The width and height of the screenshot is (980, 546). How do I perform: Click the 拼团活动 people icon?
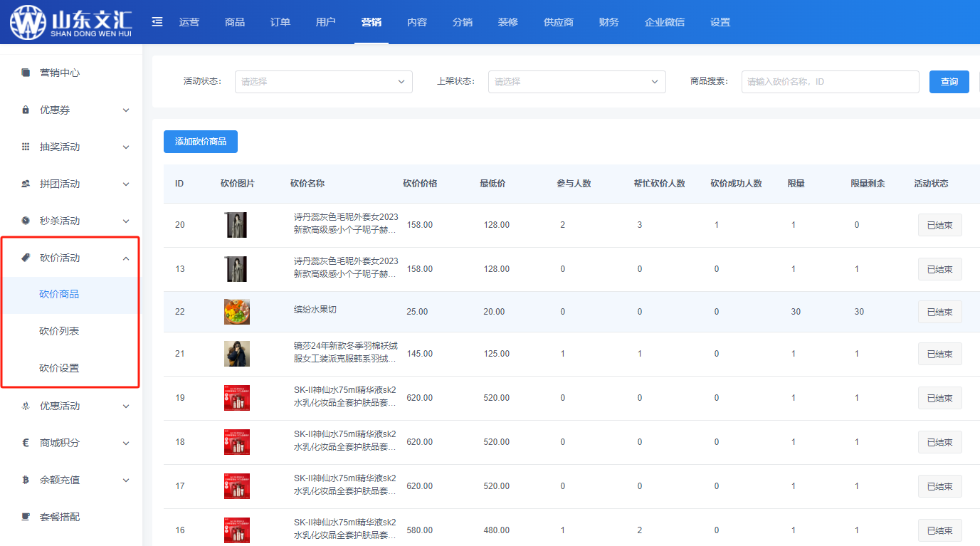coord(26,184)
